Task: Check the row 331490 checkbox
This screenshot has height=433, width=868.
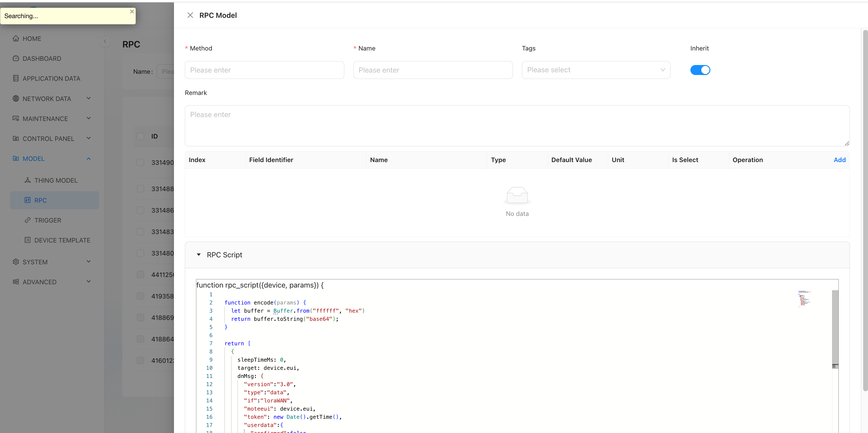Action: point(140,162)
